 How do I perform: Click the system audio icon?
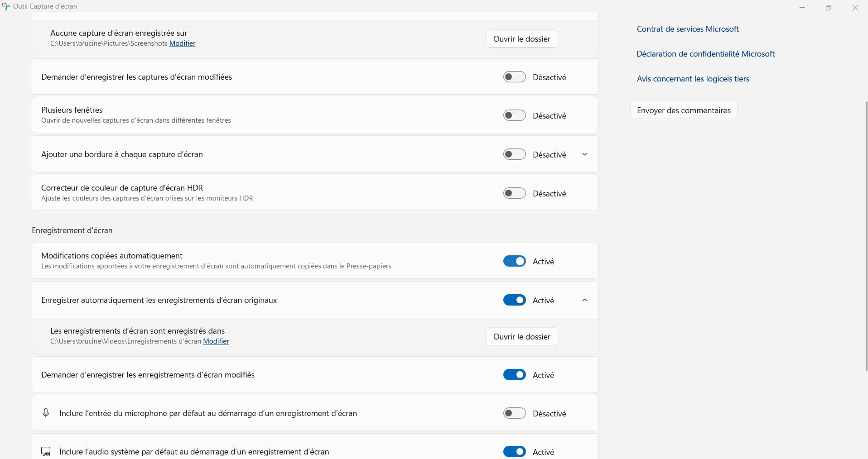(x=46, y=451)
